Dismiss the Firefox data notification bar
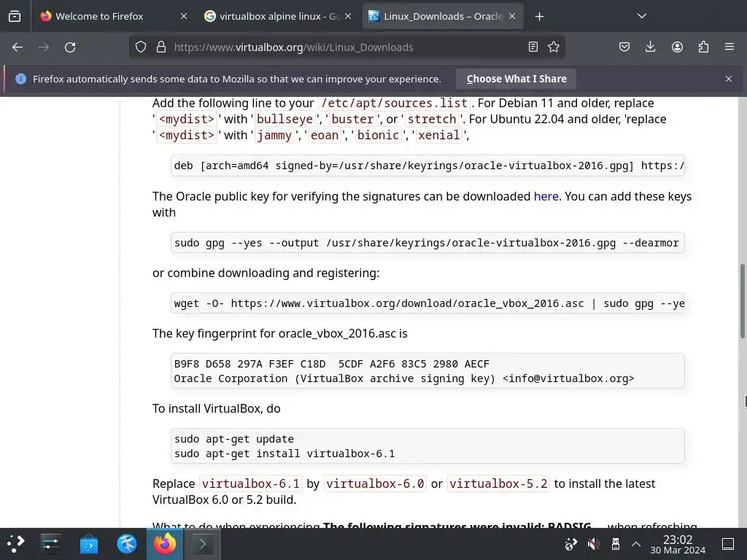Viewport: 747px width, 560px height. click(729, 79)
